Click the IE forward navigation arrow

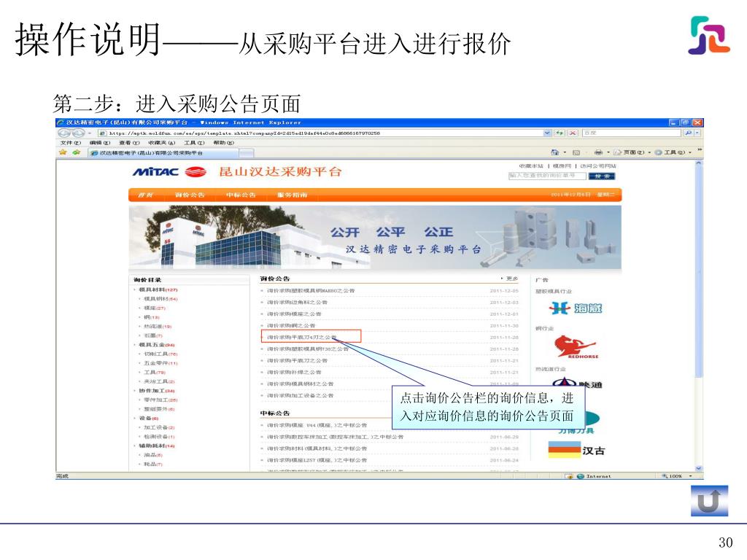(x=77, y=133)
